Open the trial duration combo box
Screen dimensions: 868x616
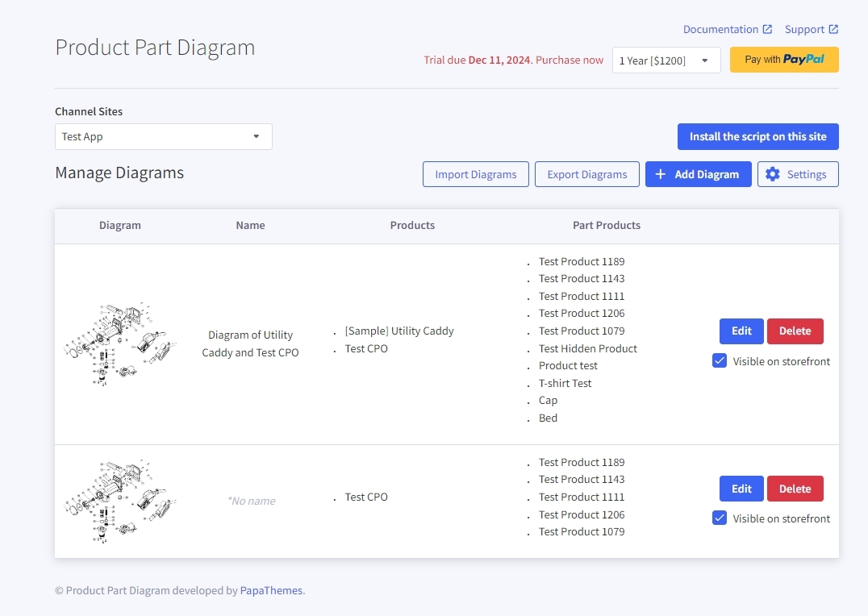coord(666,60)
